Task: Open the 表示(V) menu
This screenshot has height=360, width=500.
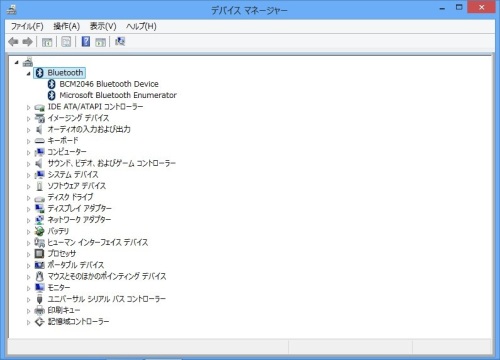Action: 103,26
